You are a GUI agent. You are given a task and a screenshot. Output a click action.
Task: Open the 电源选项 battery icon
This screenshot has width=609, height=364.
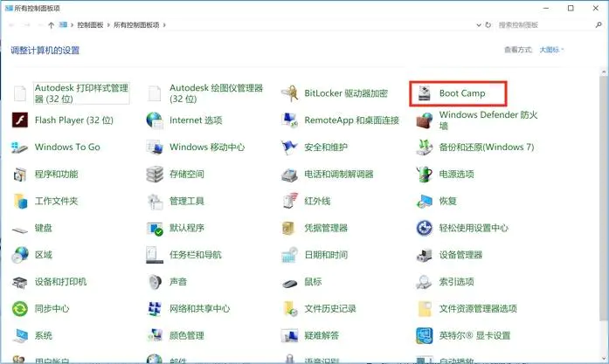pos(425,175)
